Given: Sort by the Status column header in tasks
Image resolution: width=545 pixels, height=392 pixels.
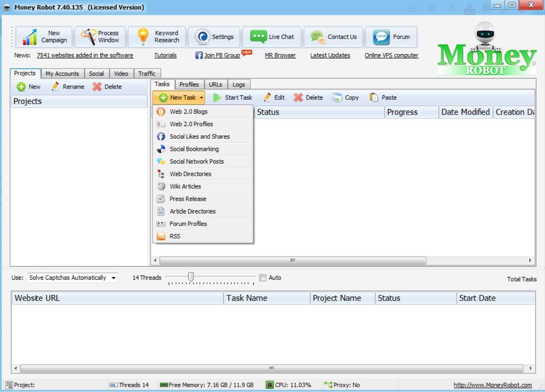Looking at the screenshot, I should click(x=319, y=112).
